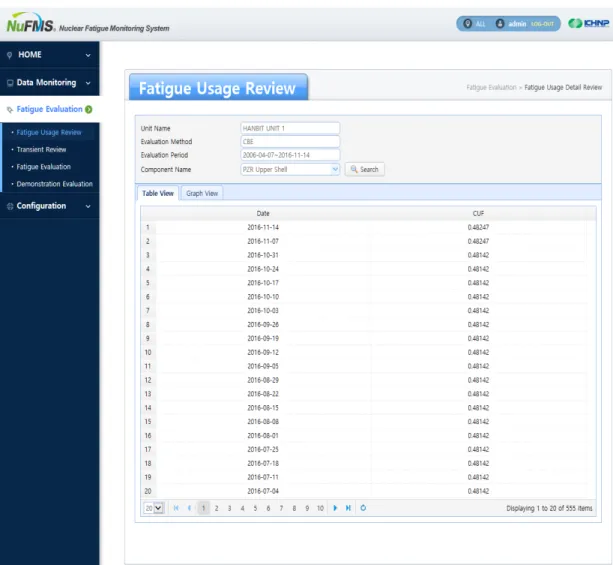Select date cell 2016-11-07
The width and height of the screenshot is (613, 565).
tap(263, 241)
